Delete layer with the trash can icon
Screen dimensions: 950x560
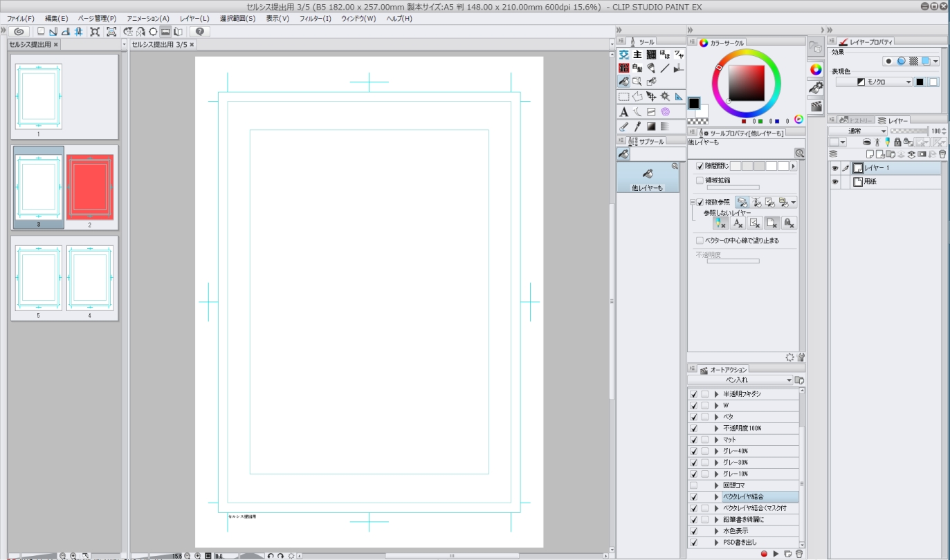point(942,154)
